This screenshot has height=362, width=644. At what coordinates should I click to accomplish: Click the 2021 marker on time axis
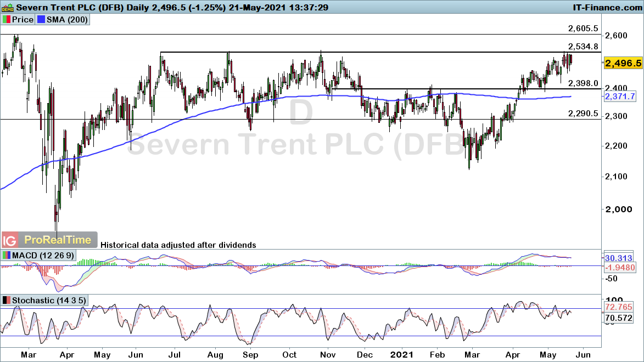[x=402, y=354]
